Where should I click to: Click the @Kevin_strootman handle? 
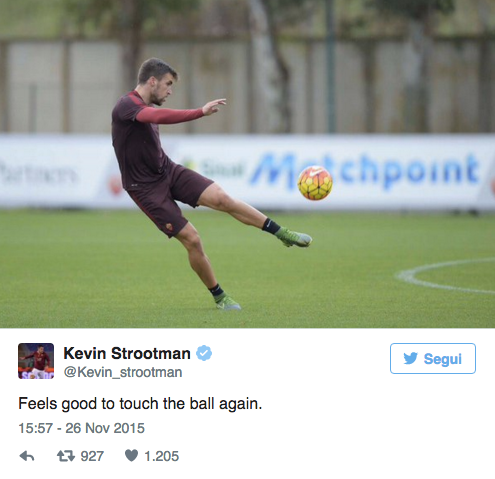pos(123,372)
